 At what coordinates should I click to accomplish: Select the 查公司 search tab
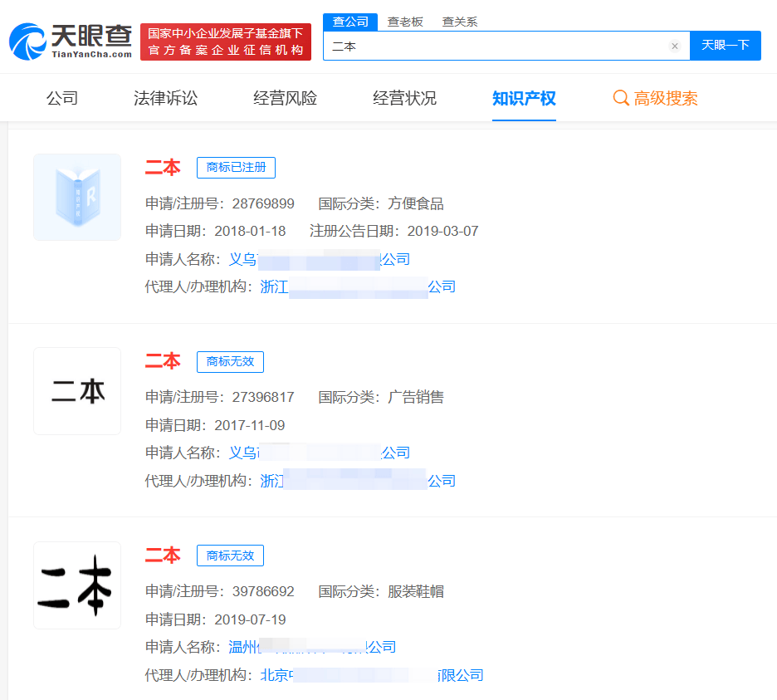[x=349, y=22]
